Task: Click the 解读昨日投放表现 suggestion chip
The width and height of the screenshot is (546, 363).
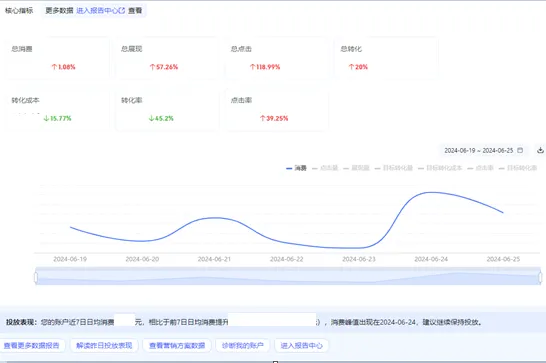Action: (104, 346)
